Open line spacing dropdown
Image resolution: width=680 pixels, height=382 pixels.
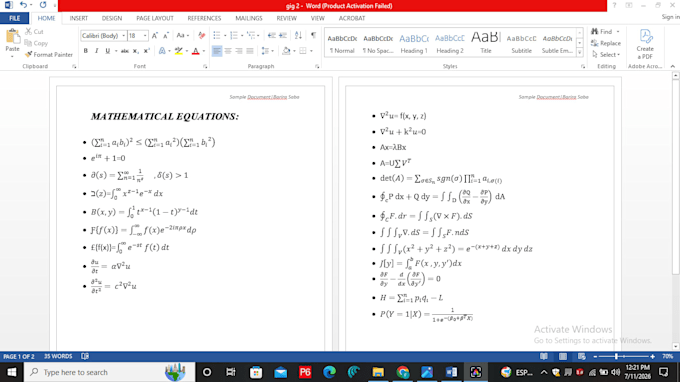[x=268, y=51]
